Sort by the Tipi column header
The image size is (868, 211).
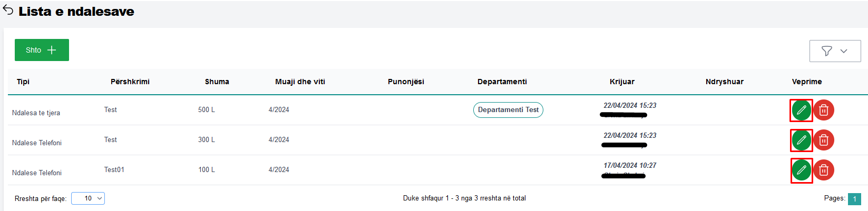click(23, 82)
